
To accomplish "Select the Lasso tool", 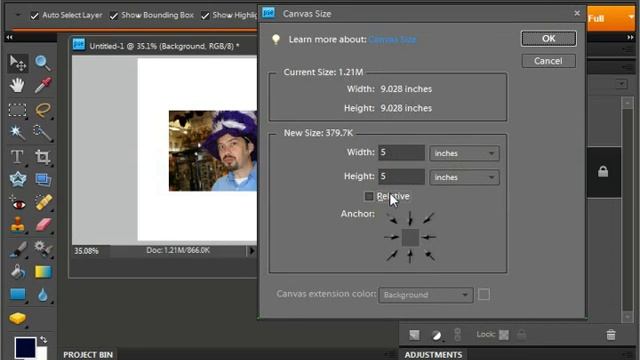I will tap(42, 110).
